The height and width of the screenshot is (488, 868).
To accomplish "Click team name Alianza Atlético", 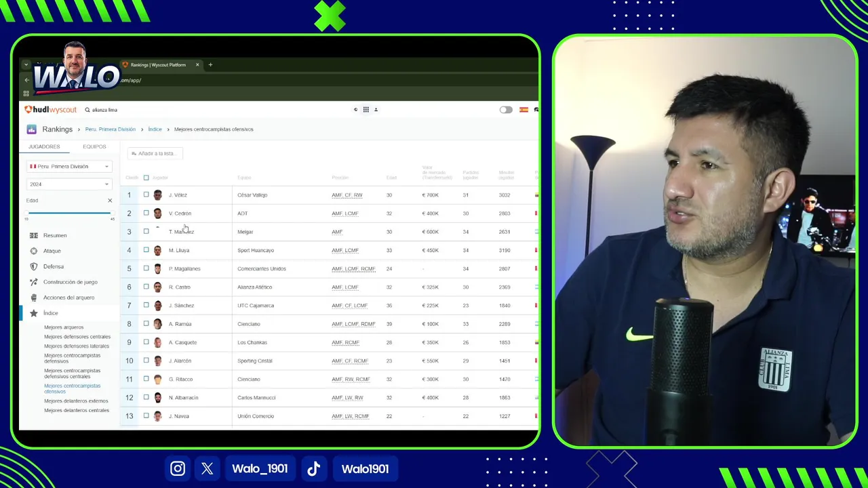I will pos(255,287).
